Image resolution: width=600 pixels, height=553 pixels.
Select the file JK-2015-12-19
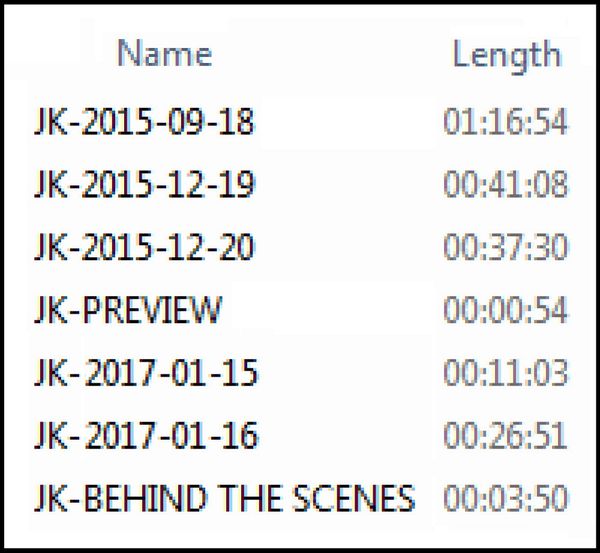pyautogui.click(x=144, y=184)
